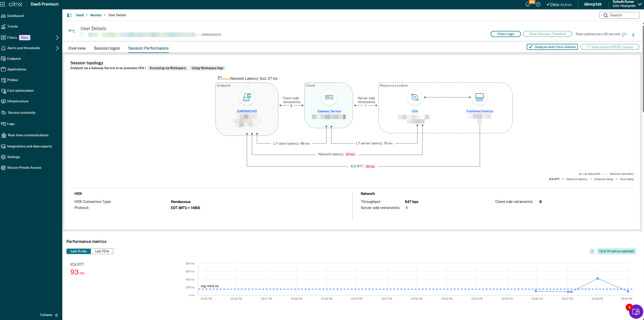Click the 03:58 PM peak chart point
The image size is (644, 320).
(597, 278)
